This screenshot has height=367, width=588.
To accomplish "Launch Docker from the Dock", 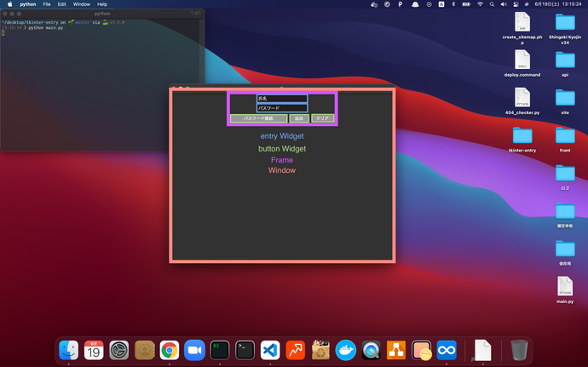I will point(346,350).
